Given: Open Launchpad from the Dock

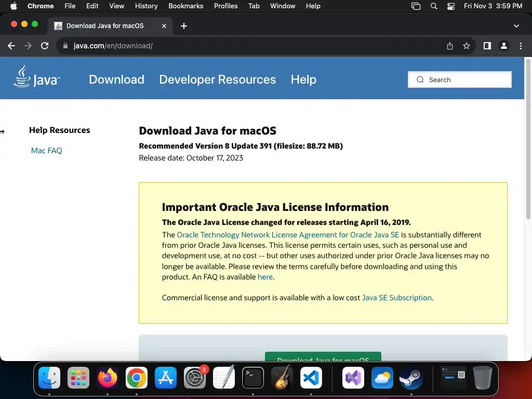Looking at the screenshot, I should pyautogui.click(x=78, y=378).
